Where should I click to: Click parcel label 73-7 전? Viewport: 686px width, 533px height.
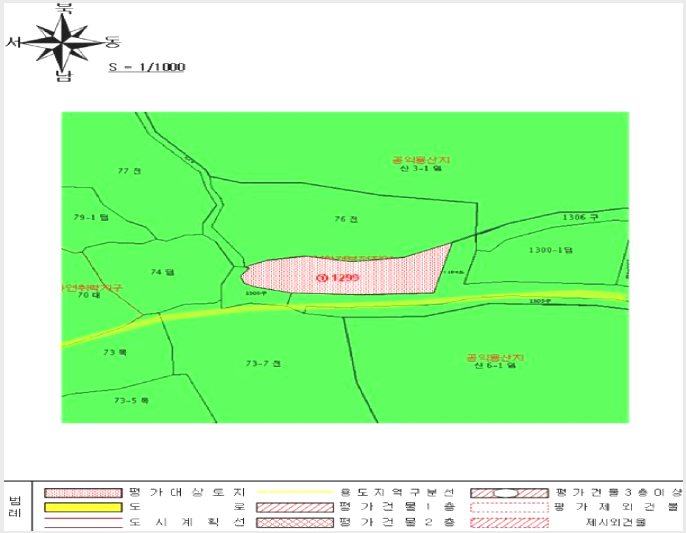pos(263,364)
